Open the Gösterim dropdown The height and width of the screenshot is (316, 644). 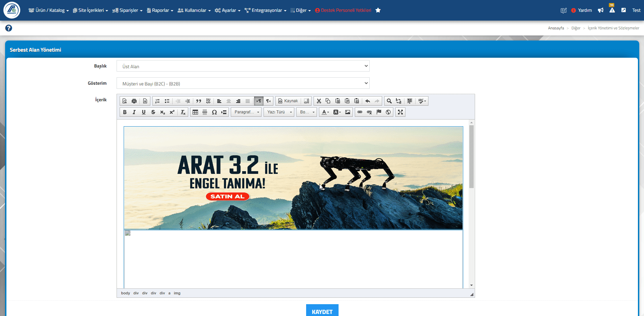click(243, 83)
